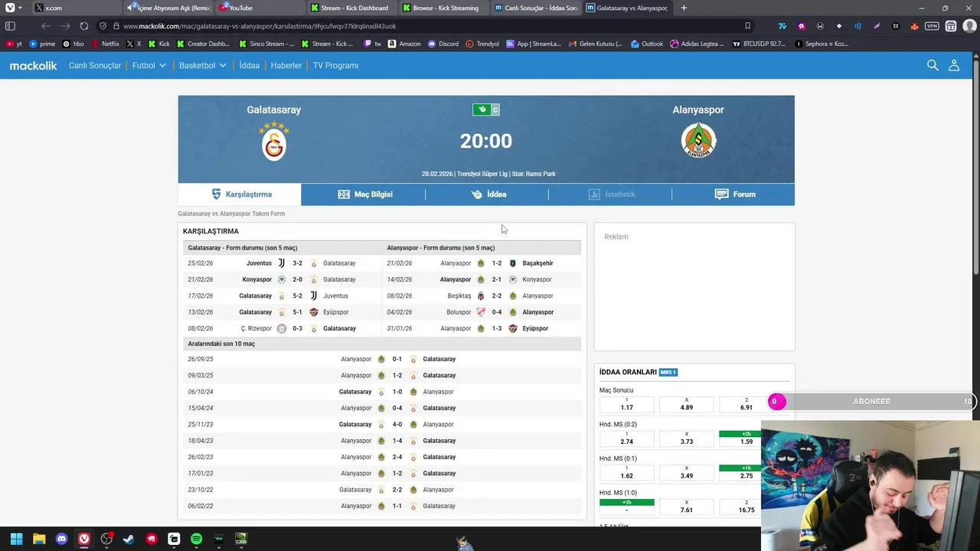Reload the page with browser refresh icon
Image resolution: width=980 pixels, height=551 pixels.
point(84,26)
